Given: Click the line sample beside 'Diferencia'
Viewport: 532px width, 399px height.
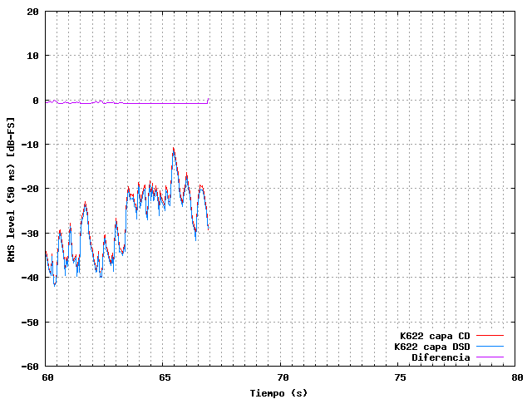Looking at the screenshot, I should (x=492, y=357).
